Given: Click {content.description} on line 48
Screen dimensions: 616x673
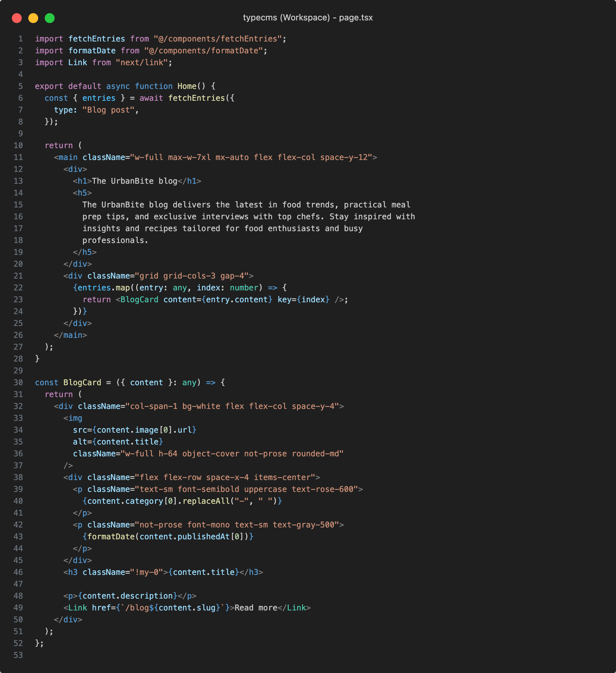Looking at the screenshot, I should coord(127,596).
